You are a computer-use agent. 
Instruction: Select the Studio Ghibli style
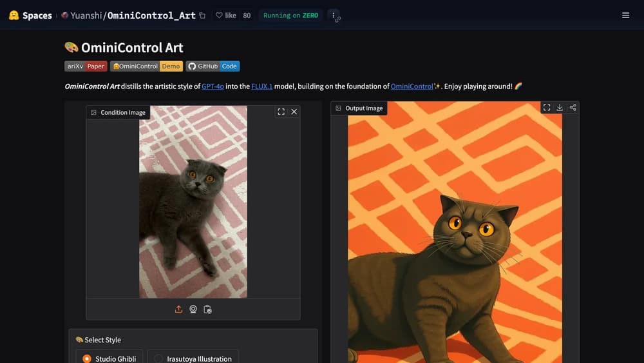coord(109,358)
